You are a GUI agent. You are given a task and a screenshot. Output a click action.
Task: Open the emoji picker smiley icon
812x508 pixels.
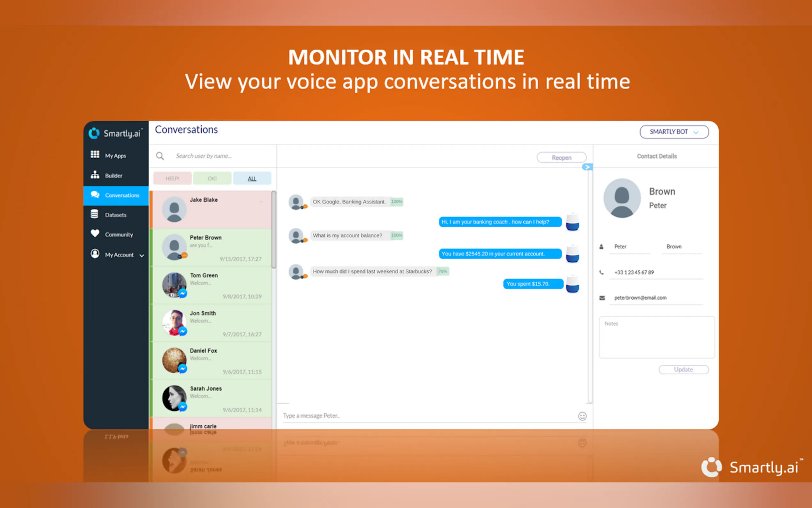coord(582,416)
